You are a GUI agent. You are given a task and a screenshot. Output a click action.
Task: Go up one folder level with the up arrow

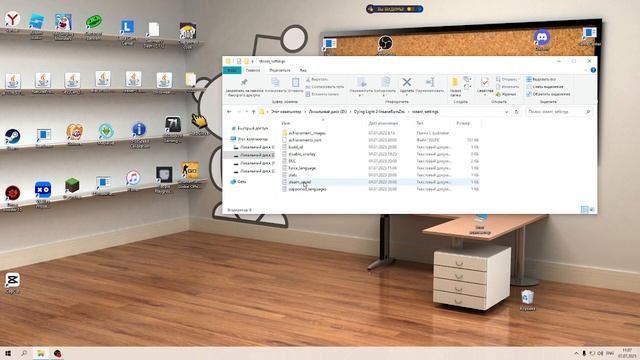(x=253, y=111)
